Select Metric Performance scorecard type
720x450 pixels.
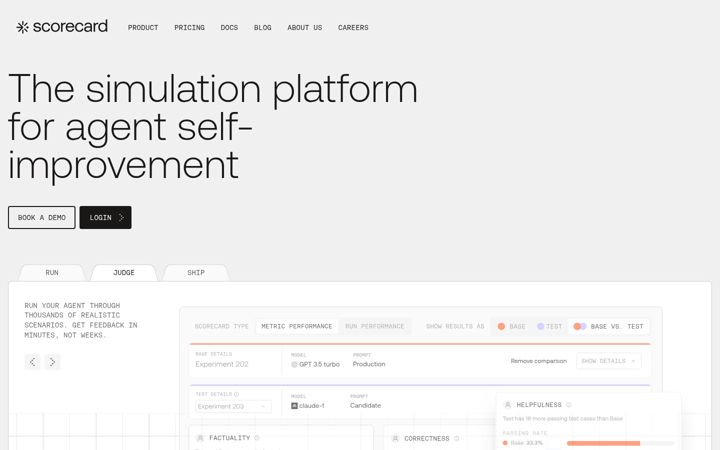(297, 326)
